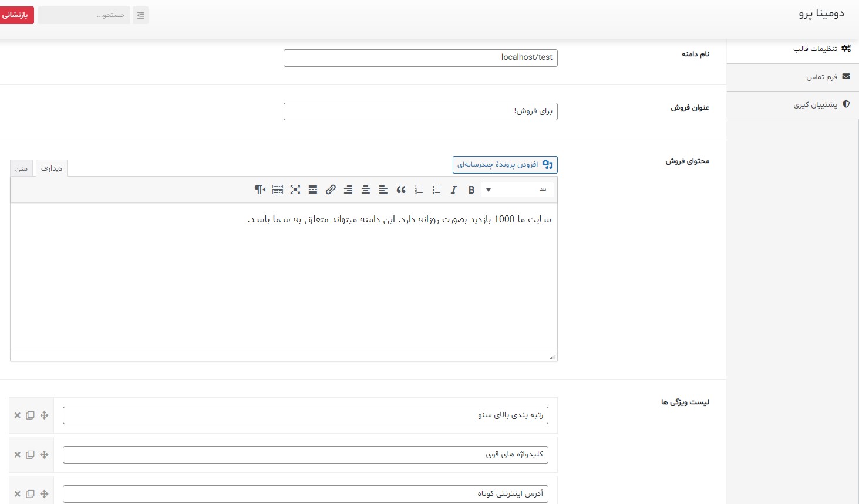
Task: Open the distraction-free fullscreen mode
Action: (x=295, y=190)
